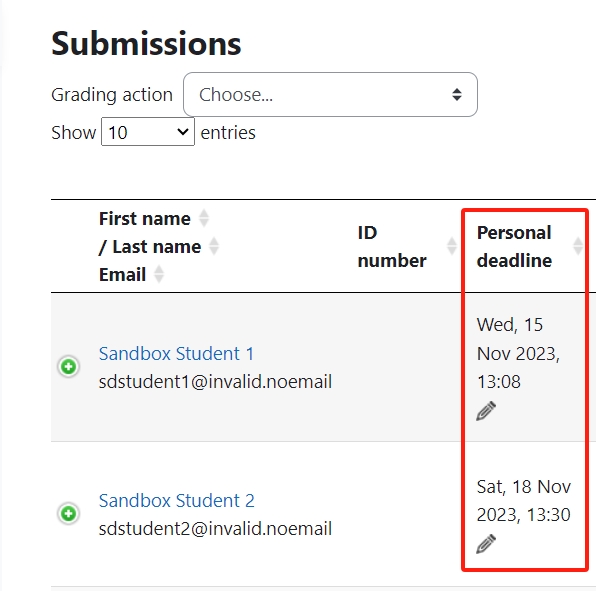Screen dimensions: 596x591
Task: Expand Sandbox Student 1 row details
Action: (68, 367)
